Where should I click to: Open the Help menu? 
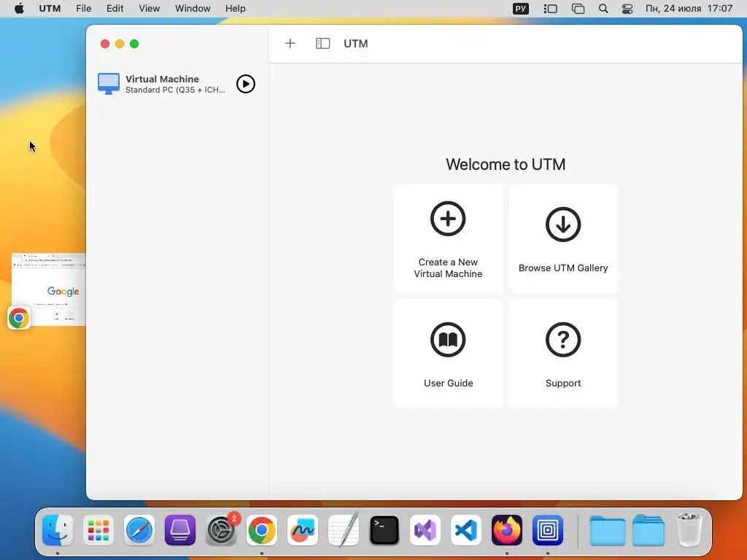pyautogui.click(x=236, y=9)
